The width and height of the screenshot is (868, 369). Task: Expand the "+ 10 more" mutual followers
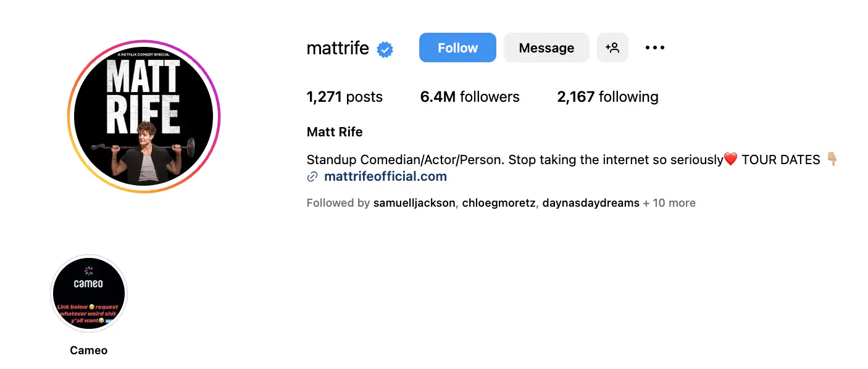point(669,203)
